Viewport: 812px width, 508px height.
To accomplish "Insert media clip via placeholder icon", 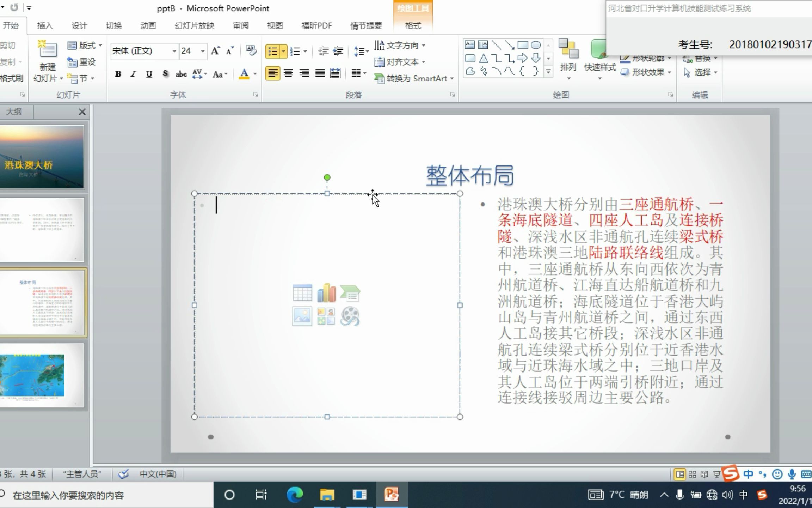I will coord(350,316).
